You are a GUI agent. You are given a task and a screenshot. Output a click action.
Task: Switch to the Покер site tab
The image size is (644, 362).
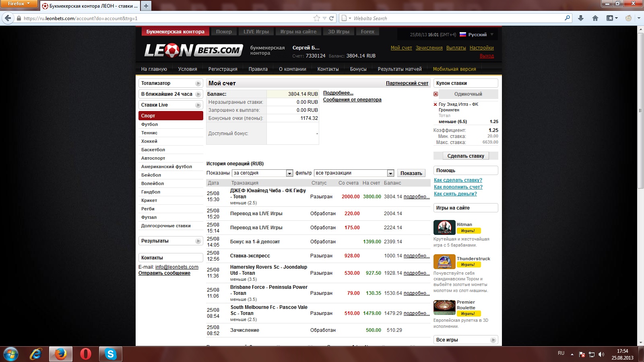(224, 32)
